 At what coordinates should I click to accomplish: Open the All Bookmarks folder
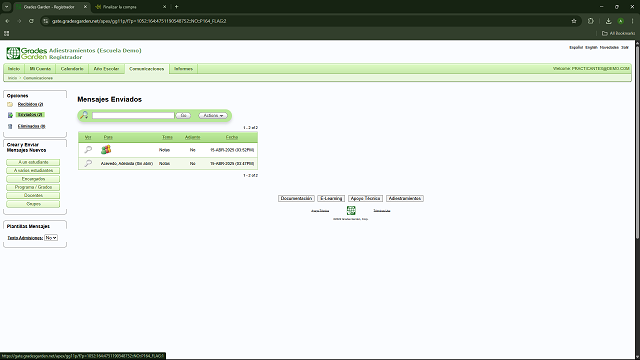[x=618, y=33]
